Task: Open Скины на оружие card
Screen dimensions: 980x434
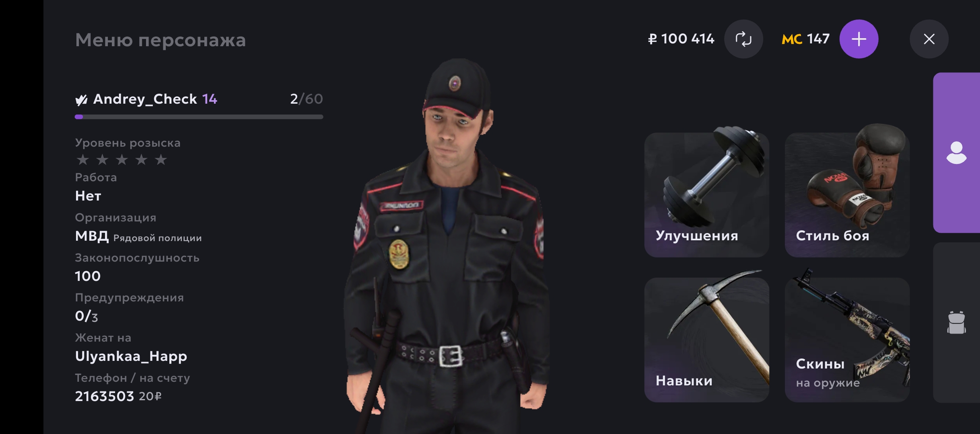Action: click(847, 340)
